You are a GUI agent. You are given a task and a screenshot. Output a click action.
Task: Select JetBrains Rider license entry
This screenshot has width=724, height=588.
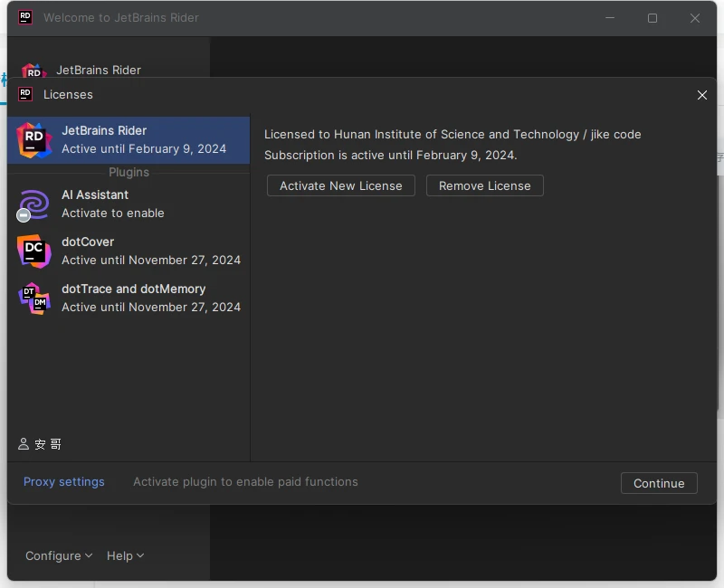[143, 139]
